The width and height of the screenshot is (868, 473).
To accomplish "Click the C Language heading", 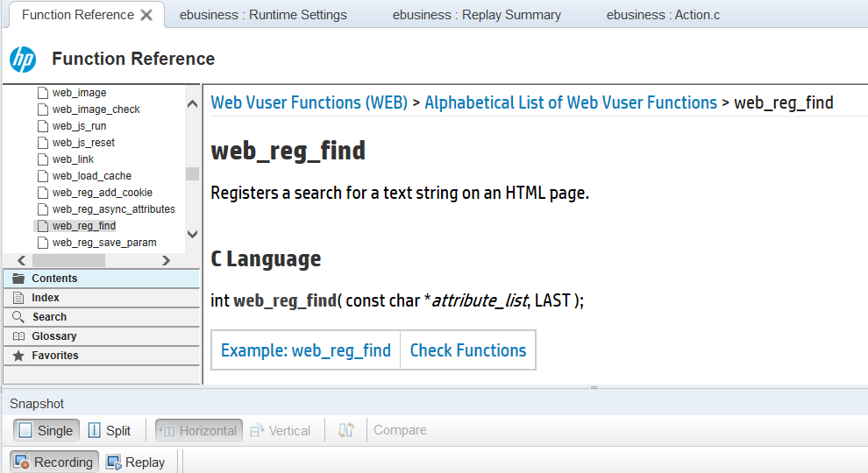I will coord(266,259).
